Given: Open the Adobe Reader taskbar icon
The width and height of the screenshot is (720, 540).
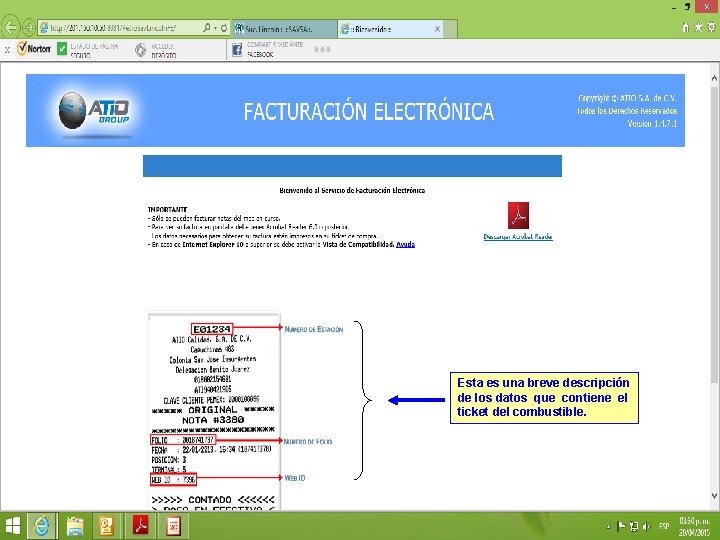Looking at the screenshot, I should (x=140, y=526).
